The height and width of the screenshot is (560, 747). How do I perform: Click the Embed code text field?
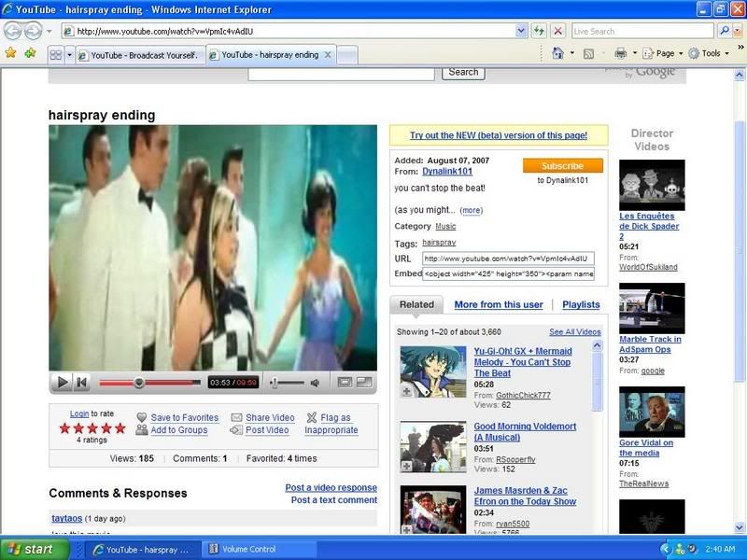508,273
